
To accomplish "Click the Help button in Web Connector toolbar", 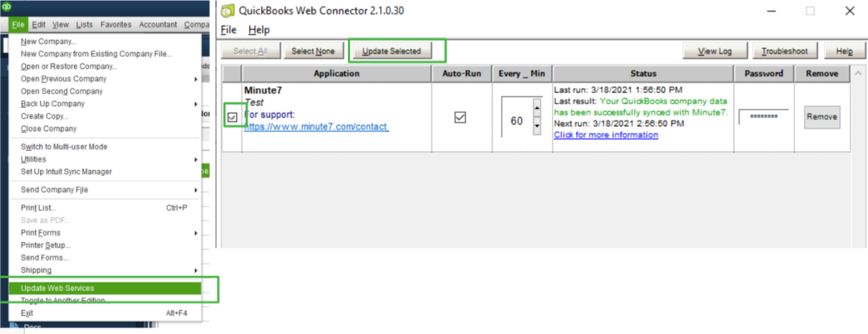I will [x=844, y=51].
